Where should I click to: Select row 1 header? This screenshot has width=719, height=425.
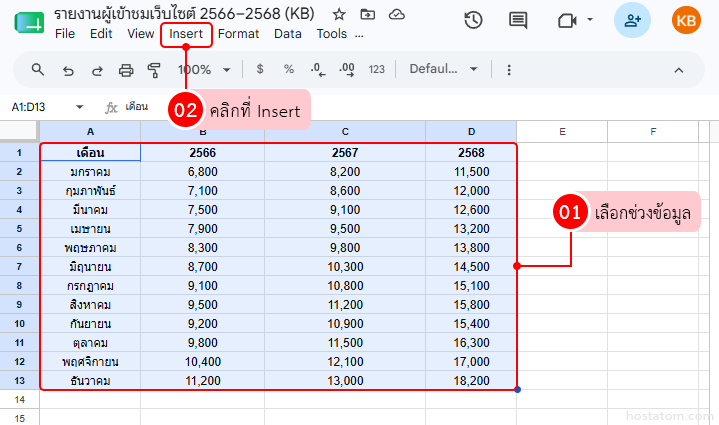(x=19, y=153)
